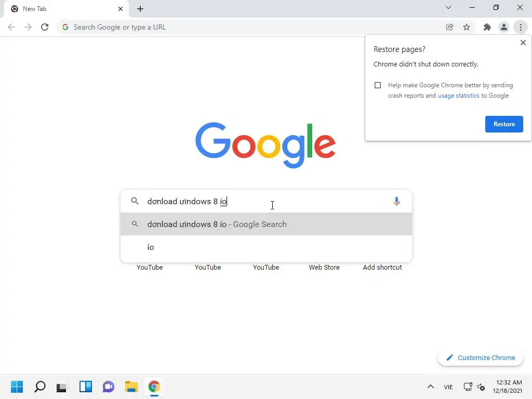Screen dimensions: 532x399
Task: Open the tab search chevron
Action: point(448,7)
